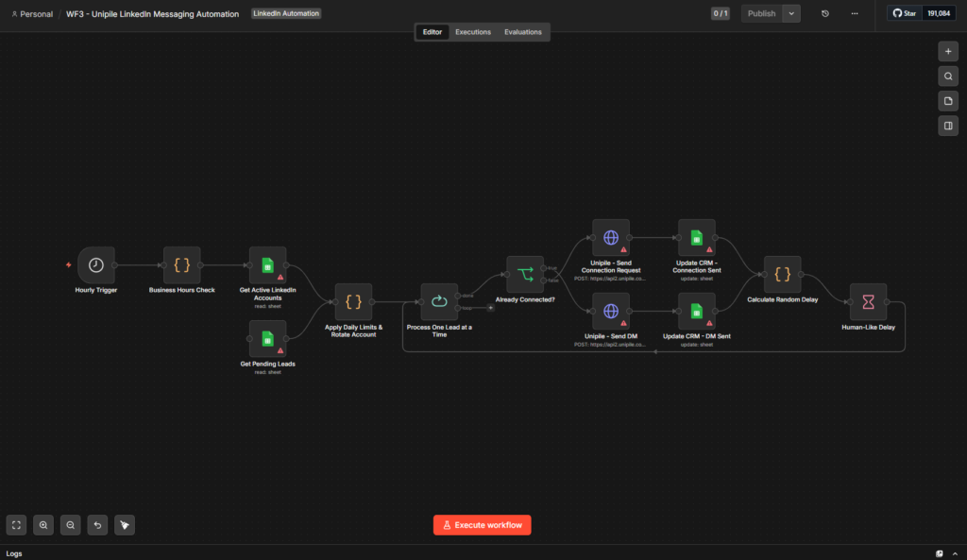
Task: Click the Logs label in bottom bar
Action: tap(14, 553)
